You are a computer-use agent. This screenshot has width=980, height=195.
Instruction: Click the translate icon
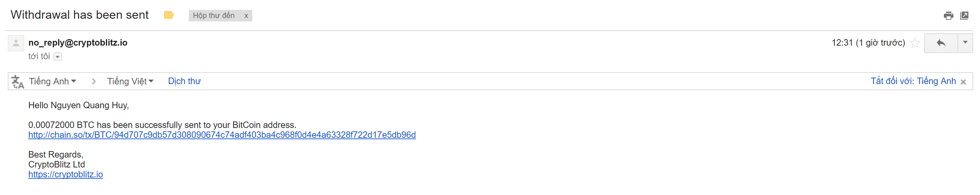click(x=17, y=81)
